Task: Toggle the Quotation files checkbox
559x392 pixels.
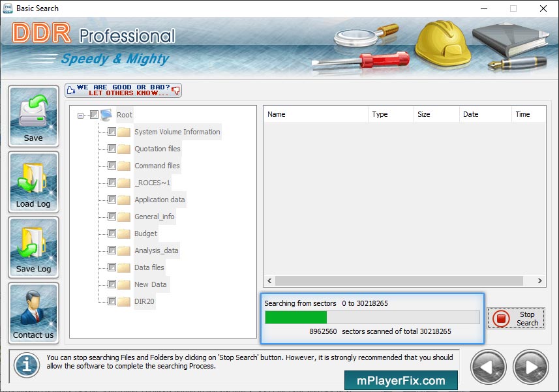Action: (x=112, y=148)
